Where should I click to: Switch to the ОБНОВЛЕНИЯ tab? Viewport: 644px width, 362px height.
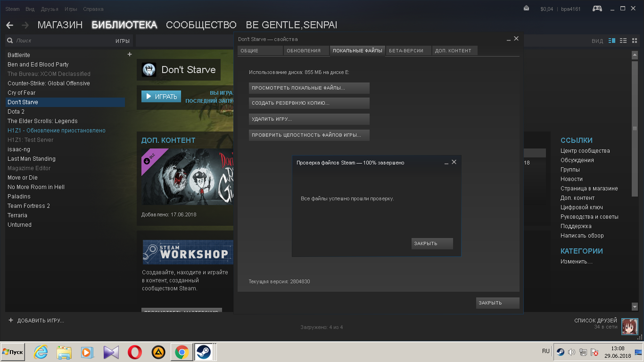pyautogui.click(x=303, y=51)
